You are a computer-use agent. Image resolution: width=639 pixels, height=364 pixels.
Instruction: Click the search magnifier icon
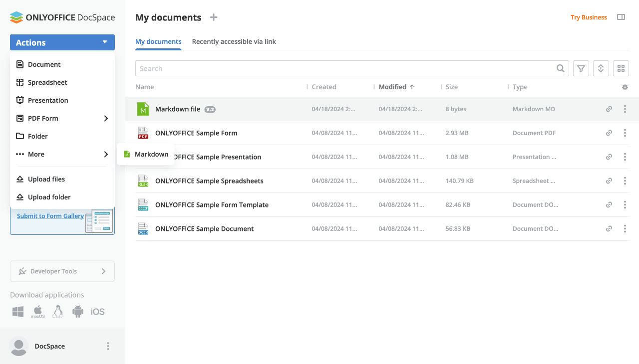click(x=561, y=68)
